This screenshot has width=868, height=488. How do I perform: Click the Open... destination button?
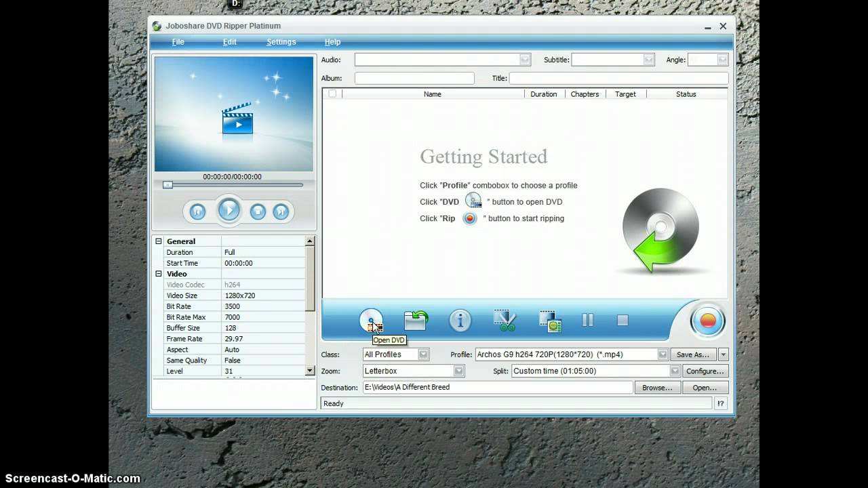pos(705,388)
